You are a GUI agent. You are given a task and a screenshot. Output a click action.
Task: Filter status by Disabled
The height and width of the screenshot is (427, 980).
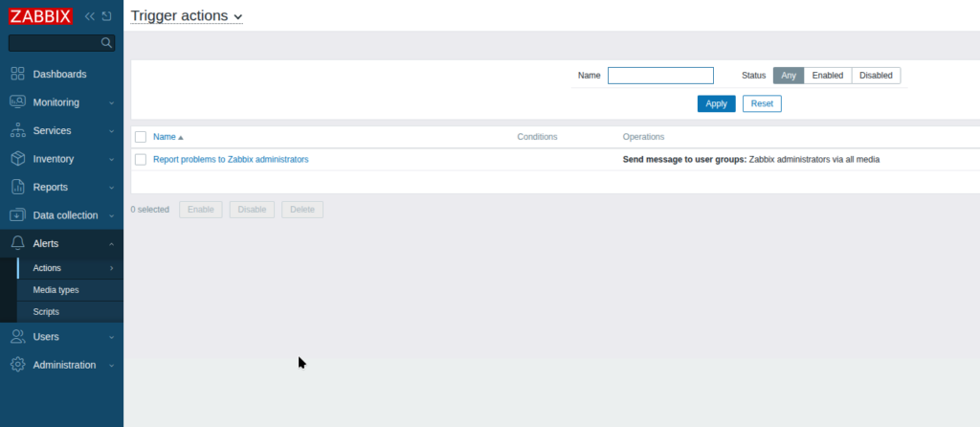tap(875, 76)
